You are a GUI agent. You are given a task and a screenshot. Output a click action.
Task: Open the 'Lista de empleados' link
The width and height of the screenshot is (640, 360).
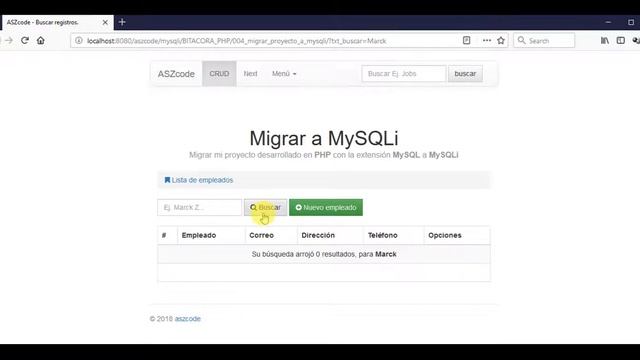pos(199,180)
